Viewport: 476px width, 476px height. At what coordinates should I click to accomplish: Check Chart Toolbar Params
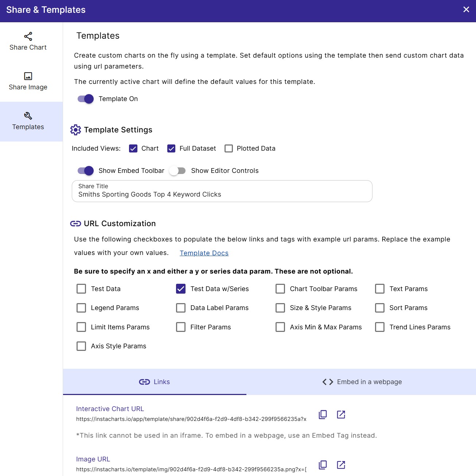280,289
